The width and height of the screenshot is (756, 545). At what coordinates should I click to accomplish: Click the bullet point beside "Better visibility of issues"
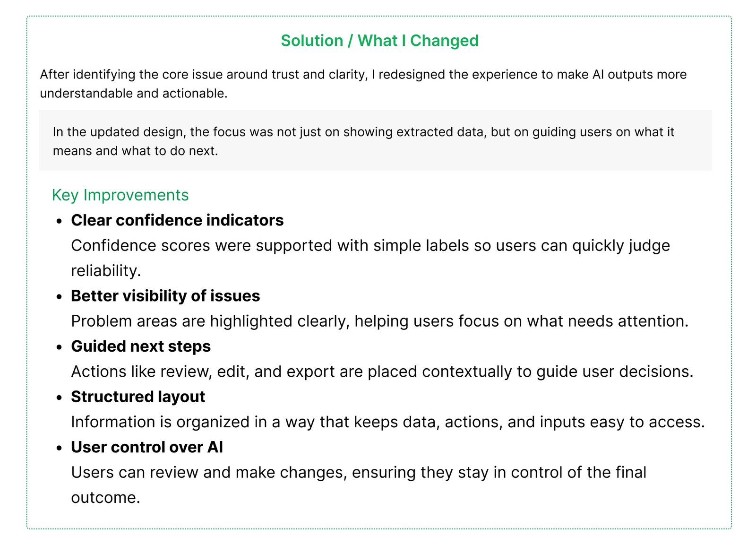[59, 296]
